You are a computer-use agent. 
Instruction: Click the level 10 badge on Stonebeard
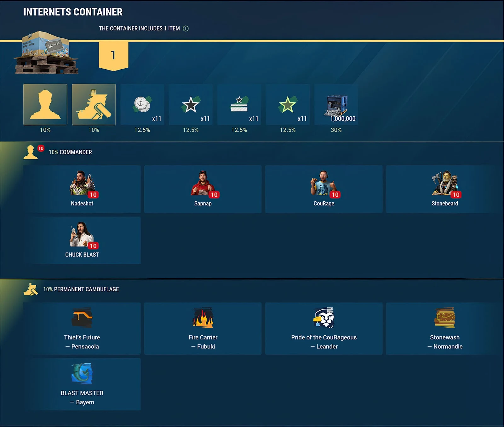[x=456, y=195]
